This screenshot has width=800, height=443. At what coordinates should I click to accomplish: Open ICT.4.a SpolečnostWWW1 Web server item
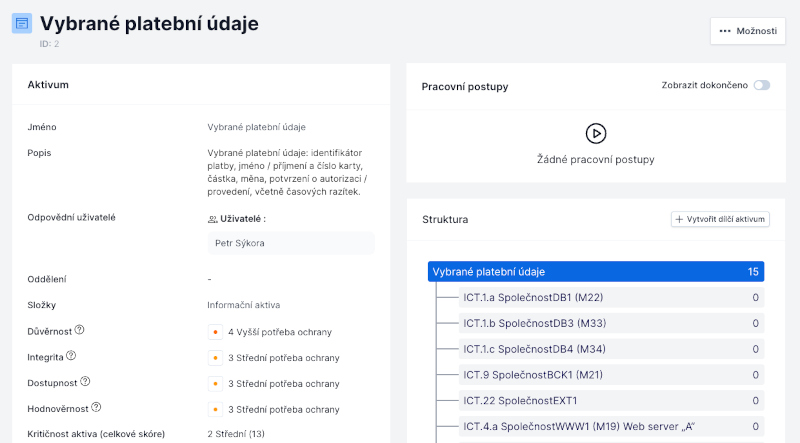point(578,427)
